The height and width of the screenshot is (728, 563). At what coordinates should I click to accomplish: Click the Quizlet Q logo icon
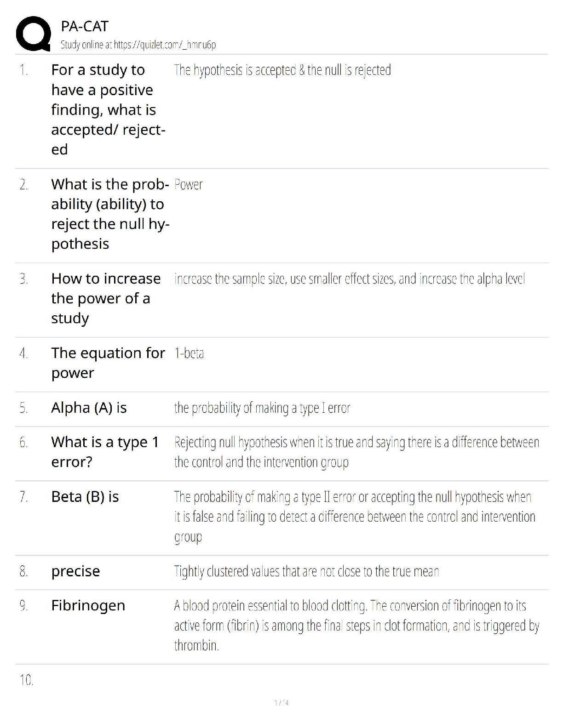pyautogui.click(x=33, y=34)
